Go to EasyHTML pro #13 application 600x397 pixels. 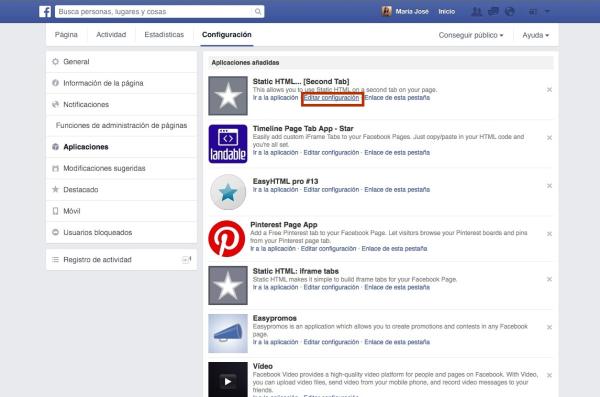[275, 190]
